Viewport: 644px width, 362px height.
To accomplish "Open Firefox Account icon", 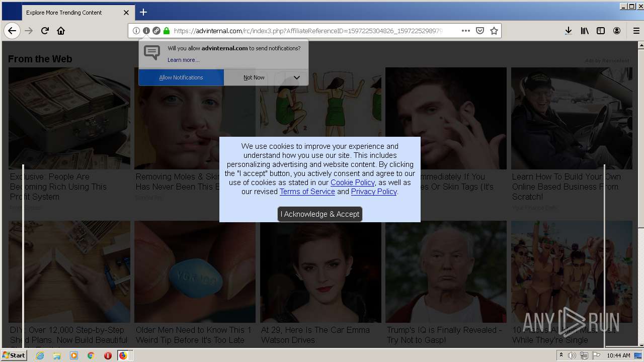I will point(617,31).
